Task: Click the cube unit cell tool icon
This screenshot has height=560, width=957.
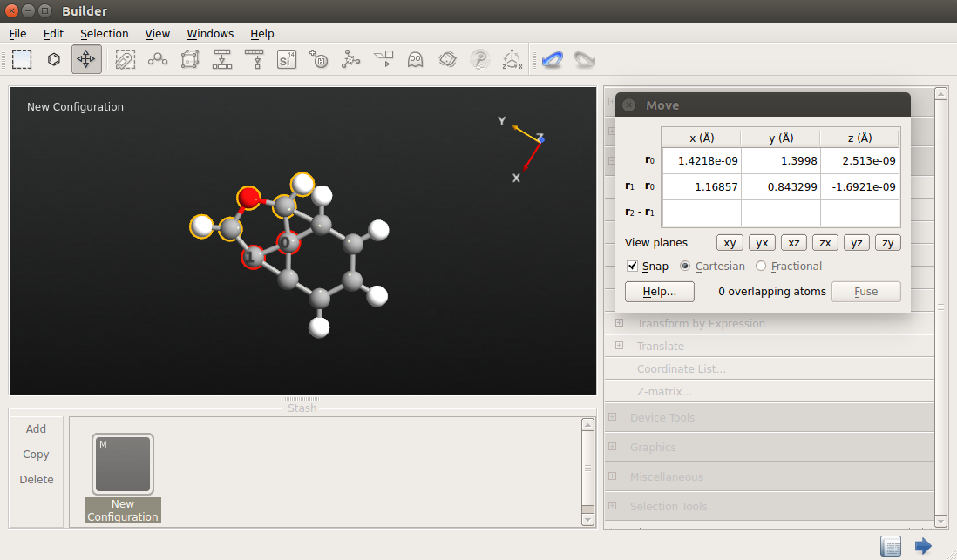Action: pos(190,59)
